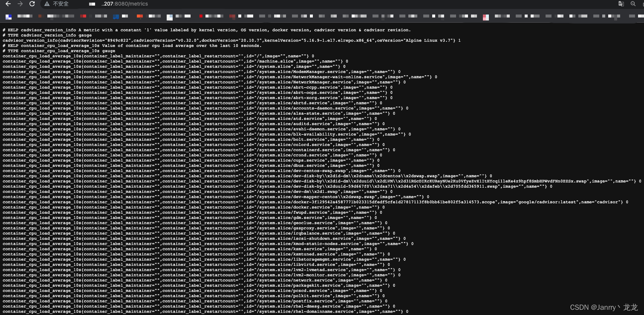Screen dimensions: 644x315
Task: Click the metric row for accounts-daemon.service
Action: pos(205,108)
